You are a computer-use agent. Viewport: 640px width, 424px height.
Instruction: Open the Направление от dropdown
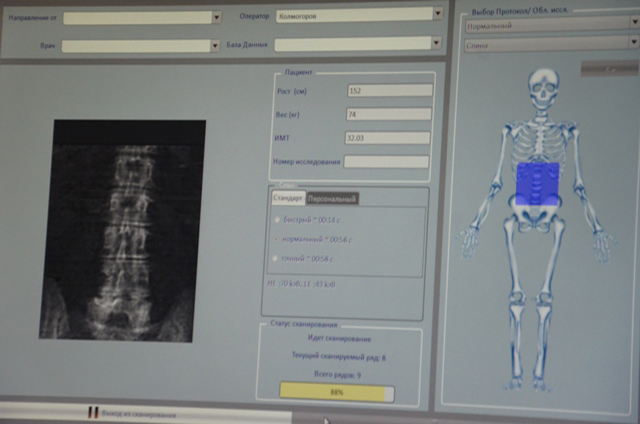216,17
